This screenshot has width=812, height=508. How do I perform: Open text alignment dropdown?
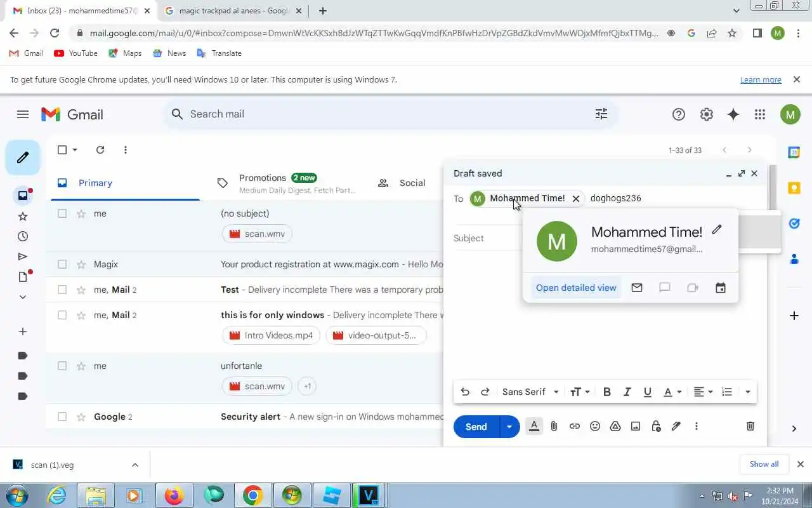703,392
